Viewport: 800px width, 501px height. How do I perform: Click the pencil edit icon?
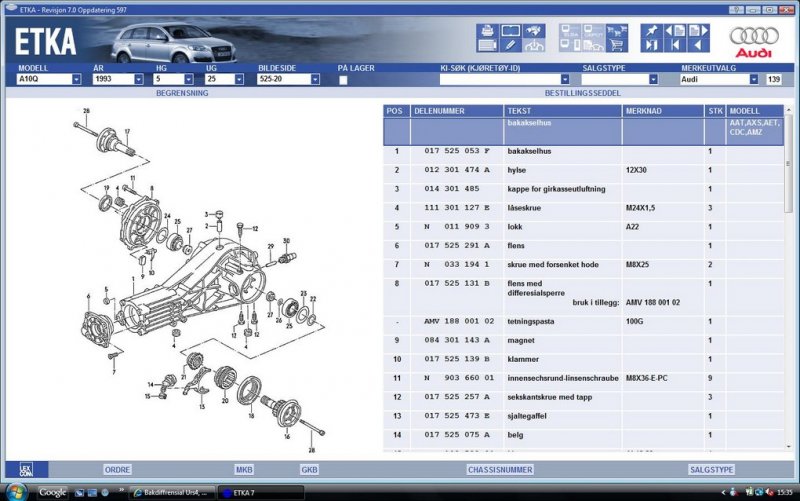511,45
